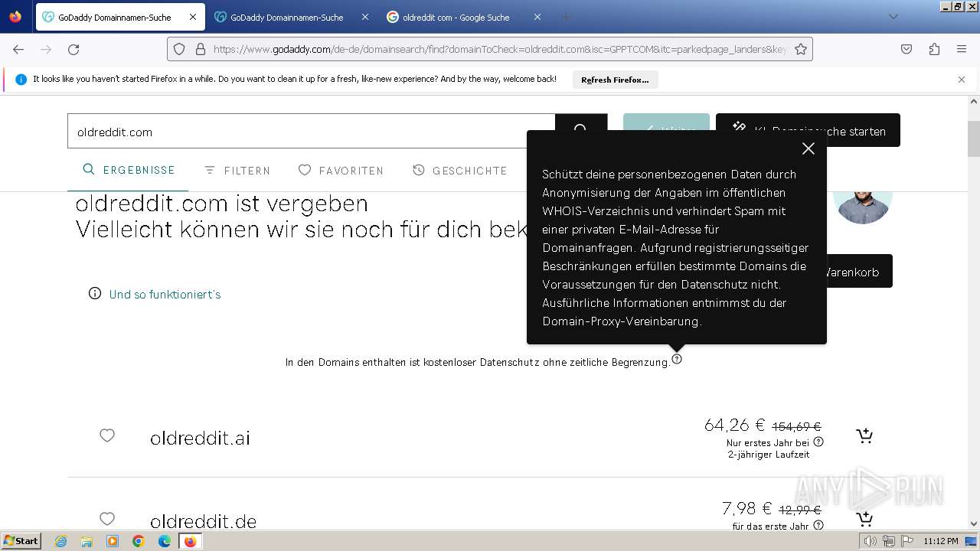Open the list all tabs dropdown
980x551 pixels.
893,17
